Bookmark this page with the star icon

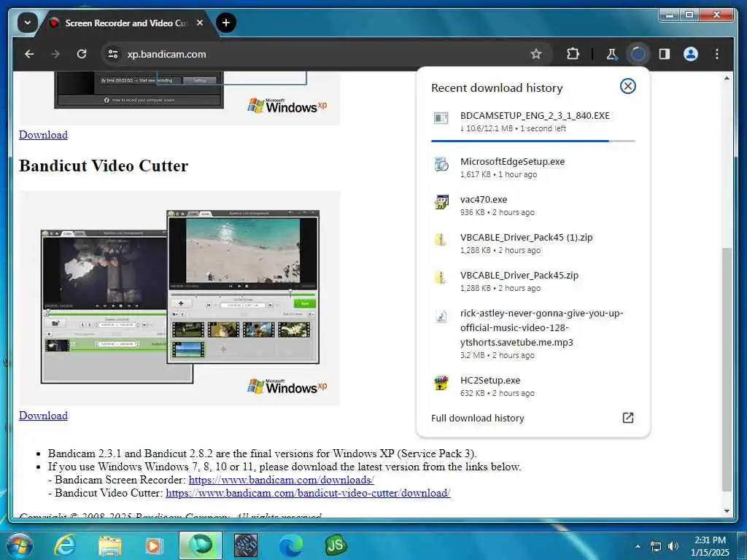(536, 54)
